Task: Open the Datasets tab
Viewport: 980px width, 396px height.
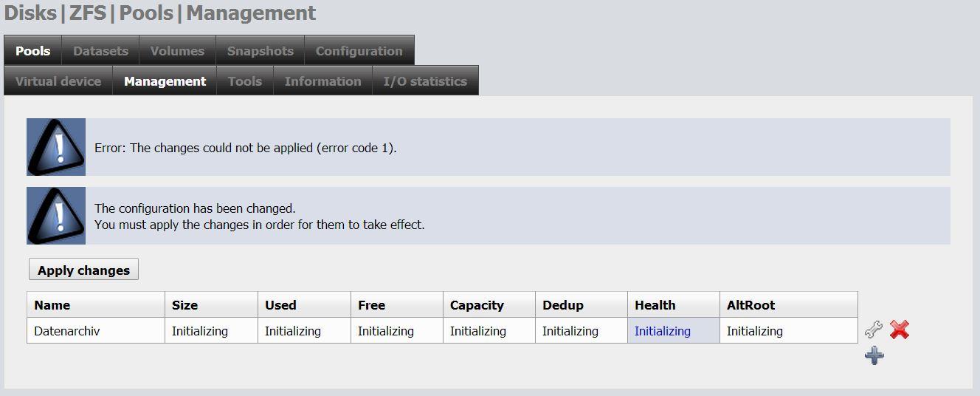Action: coord(100,51)
